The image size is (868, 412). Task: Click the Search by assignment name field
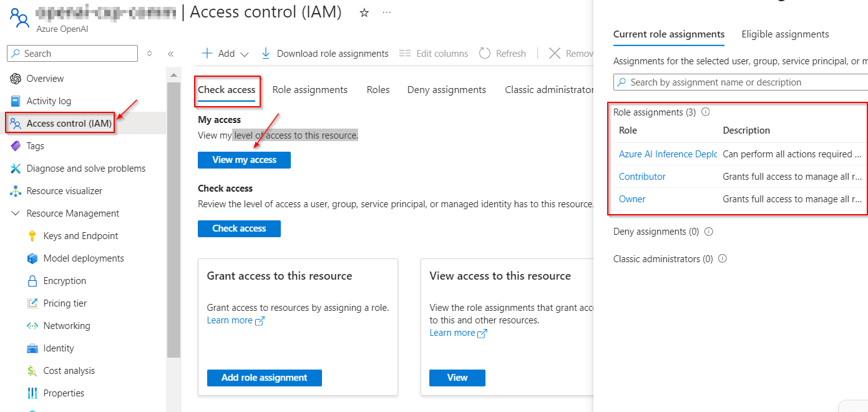[741, 82]
